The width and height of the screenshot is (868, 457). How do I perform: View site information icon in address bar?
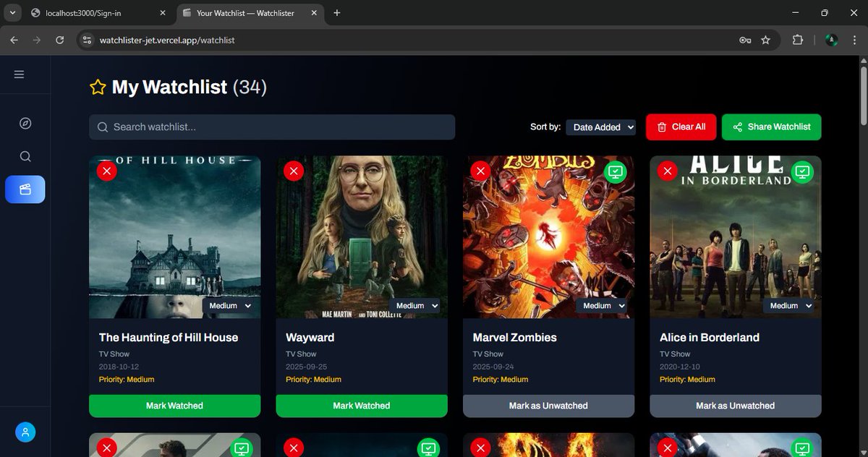pyautogui.click(x=87, y=40)
